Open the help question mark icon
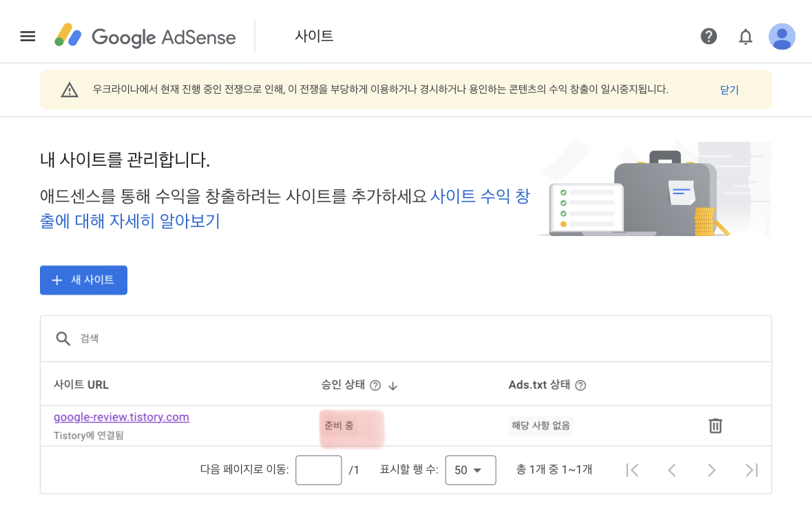This screenshot has width=812, height=530. pyautogui.click(x=709, y=36)
